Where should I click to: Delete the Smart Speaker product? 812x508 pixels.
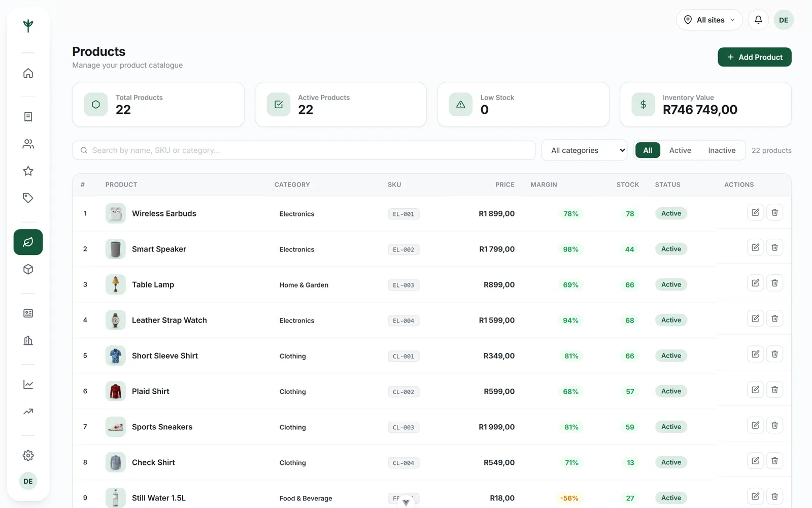tap(774, 247)
